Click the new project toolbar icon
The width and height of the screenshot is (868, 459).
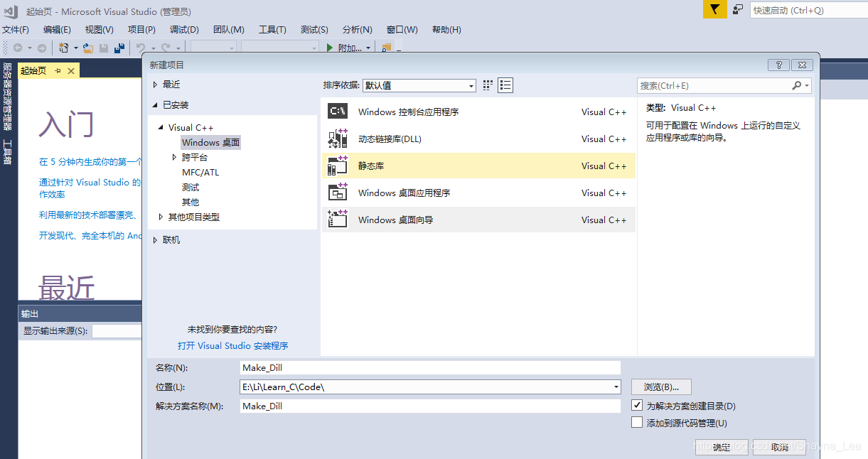pyautogui.click(x=64, y=48)
